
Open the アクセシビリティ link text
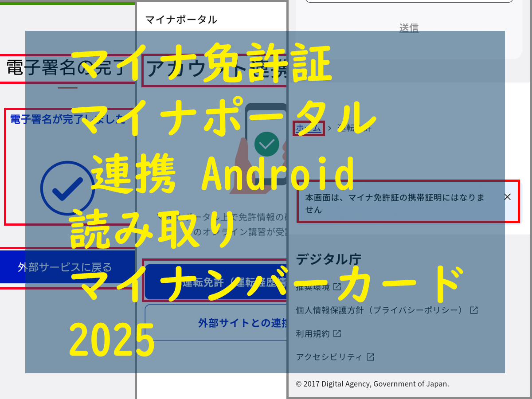click(x=329, y=357)
